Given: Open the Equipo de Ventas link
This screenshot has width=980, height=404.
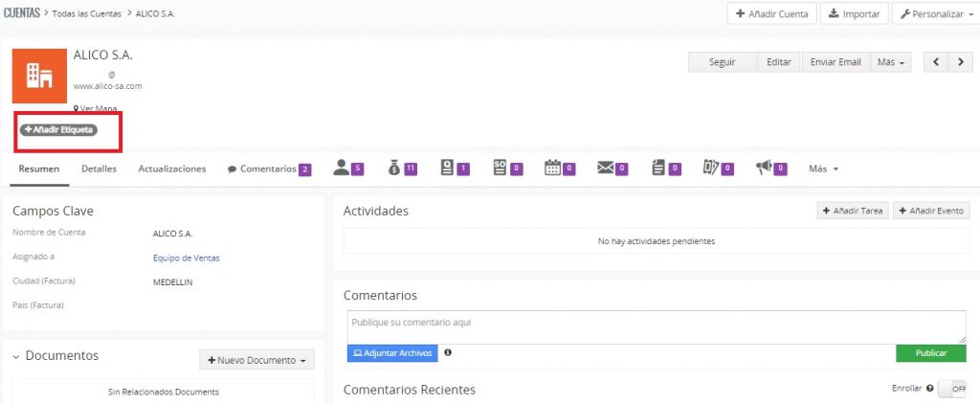Looking at the screenshot, I should [186, 258].
